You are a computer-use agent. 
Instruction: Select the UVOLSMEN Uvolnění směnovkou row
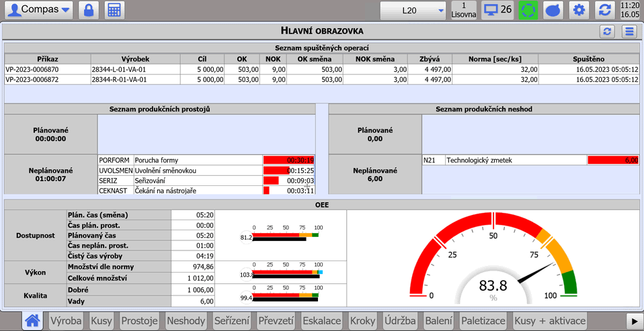pos(206,171)
